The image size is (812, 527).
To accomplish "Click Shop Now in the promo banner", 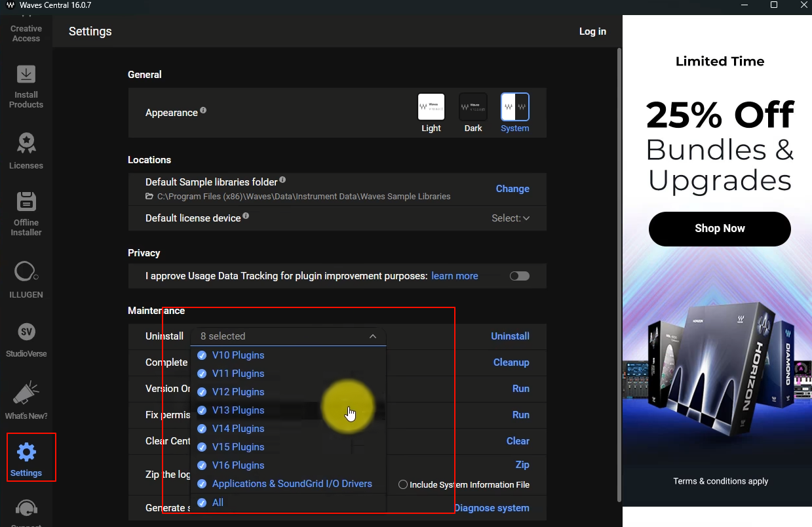I will click(719, 229).
